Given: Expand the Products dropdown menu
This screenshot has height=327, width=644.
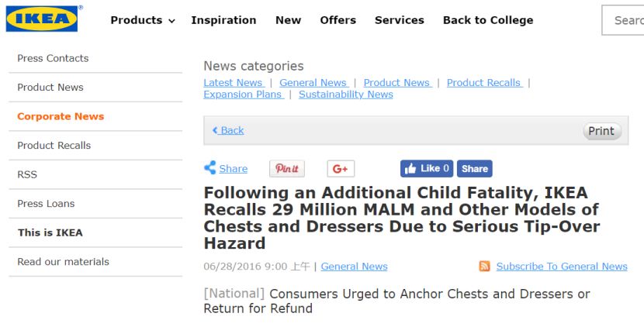Looking at the screenshot, I should click(x=143, y=20).
